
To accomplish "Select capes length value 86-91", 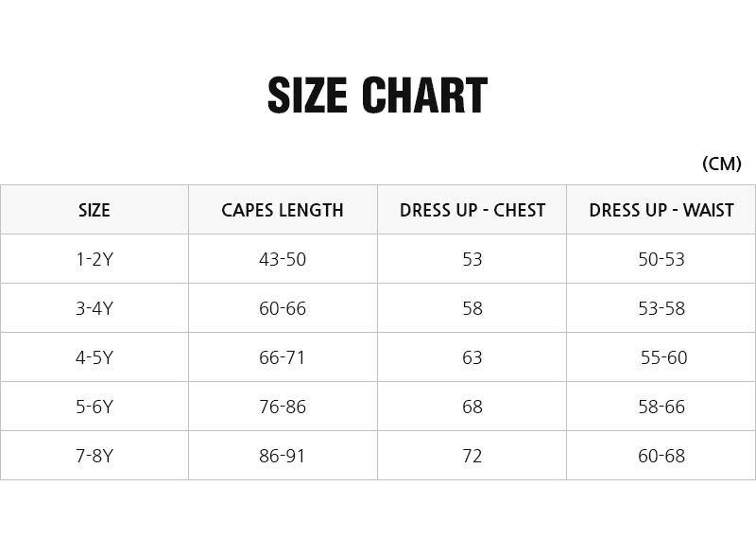I will [283, 456].
